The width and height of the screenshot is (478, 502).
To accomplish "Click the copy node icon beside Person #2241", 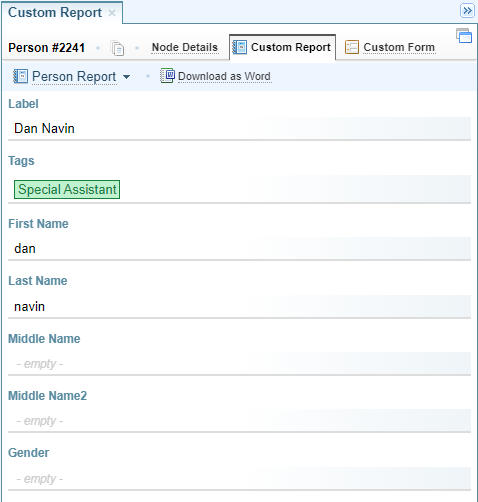I will pos(117,48).
